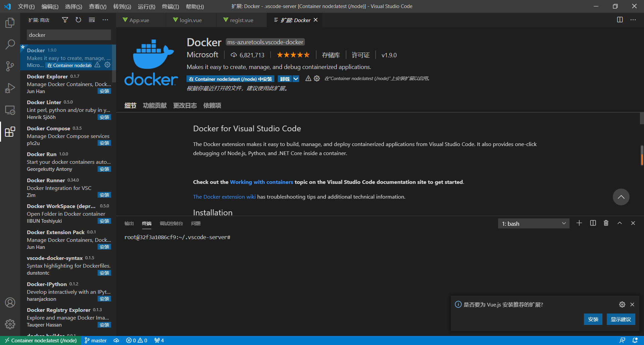
Task: Select Docker Runner in extensions list
Action: (68, 188)
